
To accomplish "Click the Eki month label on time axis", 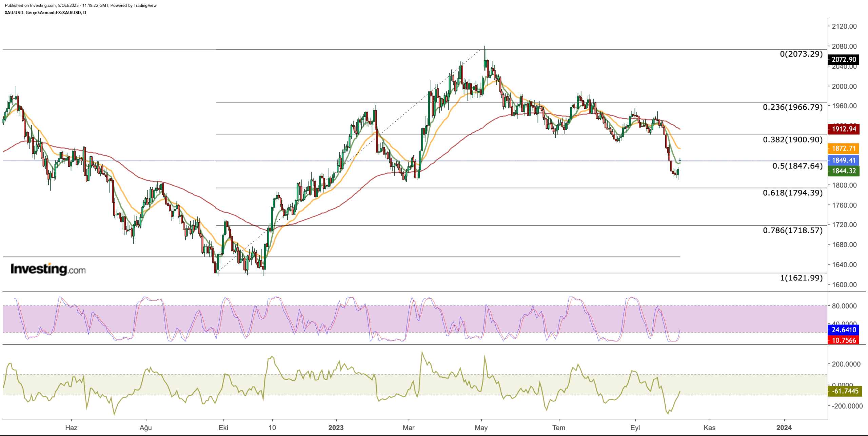I will pyautogui.click(x=223, y=428).
